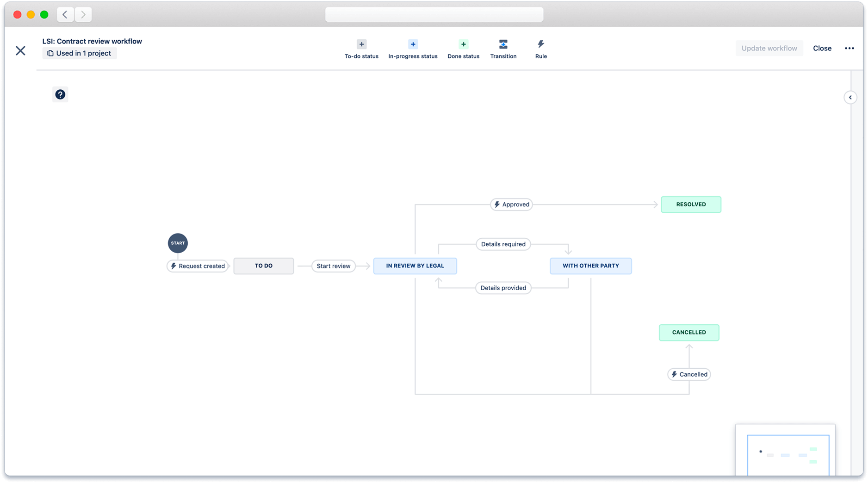Click the Approved transition label
868x483 pixels.
tap(511, 204)
